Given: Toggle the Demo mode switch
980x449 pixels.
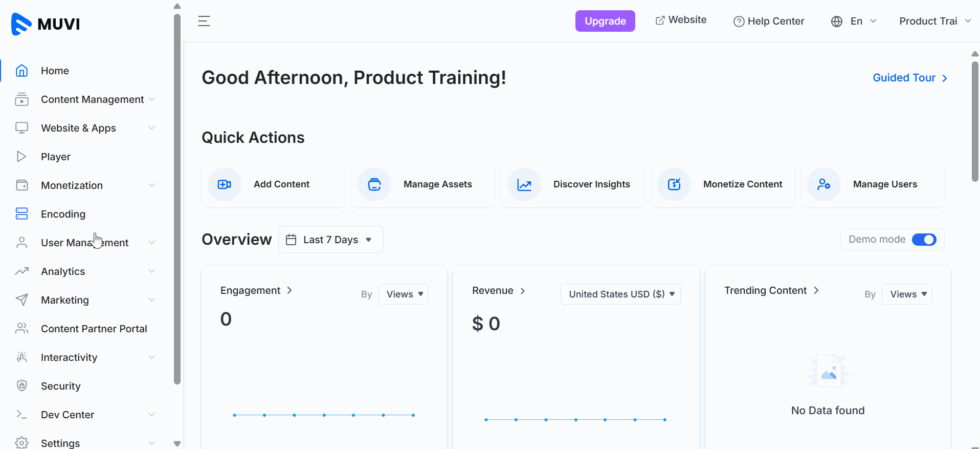Looking at the screenshot, I should coord(924,240).
